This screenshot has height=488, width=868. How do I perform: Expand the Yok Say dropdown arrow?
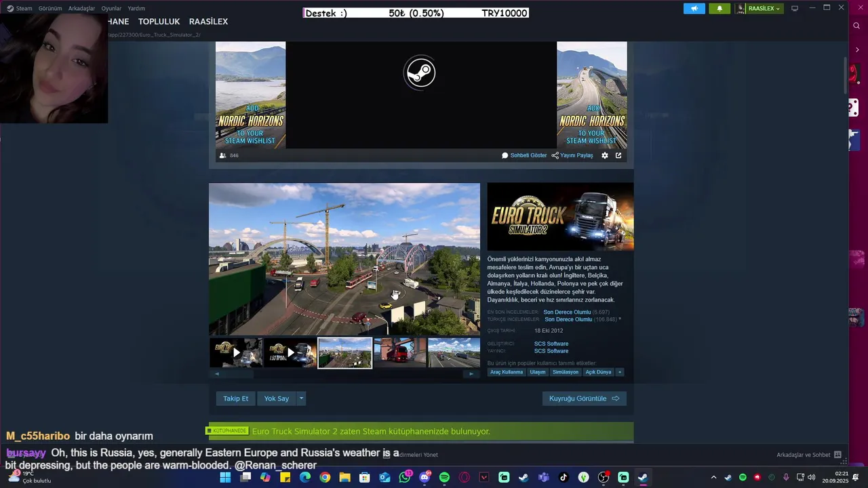tap(301, 399)
